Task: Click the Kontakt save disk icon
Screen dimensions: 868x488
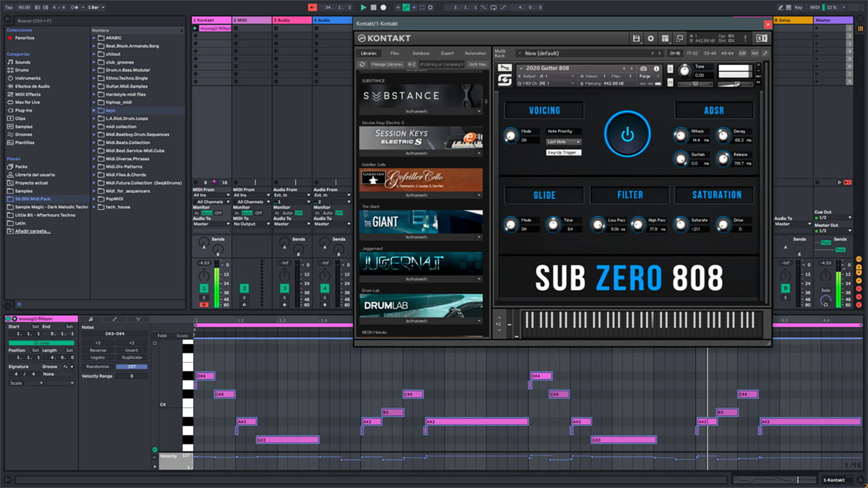Action: click(x=636, y=38)
